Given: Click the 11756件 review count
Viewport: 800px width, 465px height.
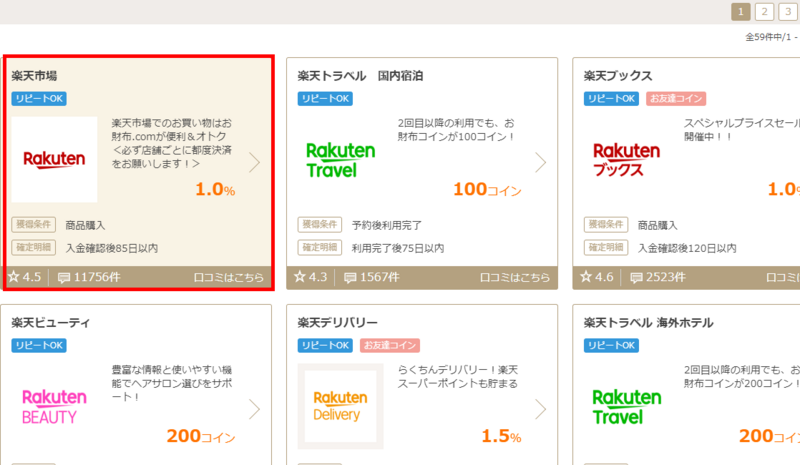Looking at the screenshot, I should coord(97,277).
